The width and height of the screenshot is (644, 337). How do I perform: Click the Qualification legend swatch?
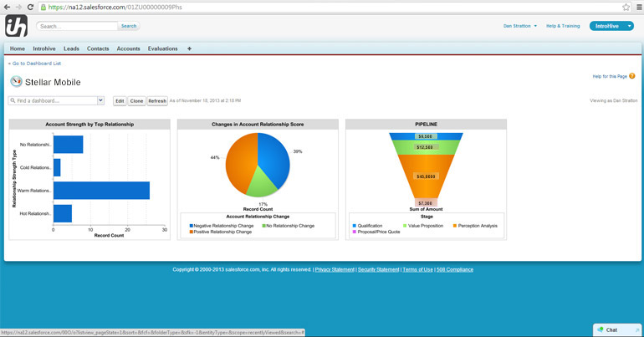[355, 226]
